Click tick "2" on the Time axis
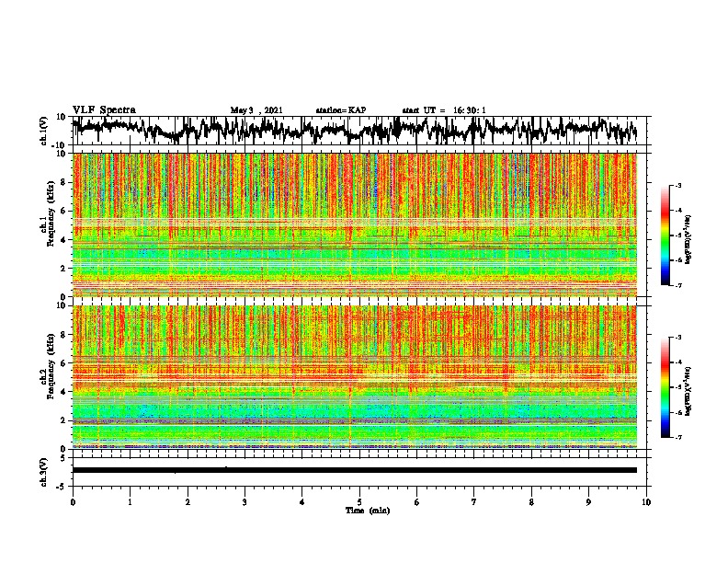The image size is (728, 563). [188, 502]
